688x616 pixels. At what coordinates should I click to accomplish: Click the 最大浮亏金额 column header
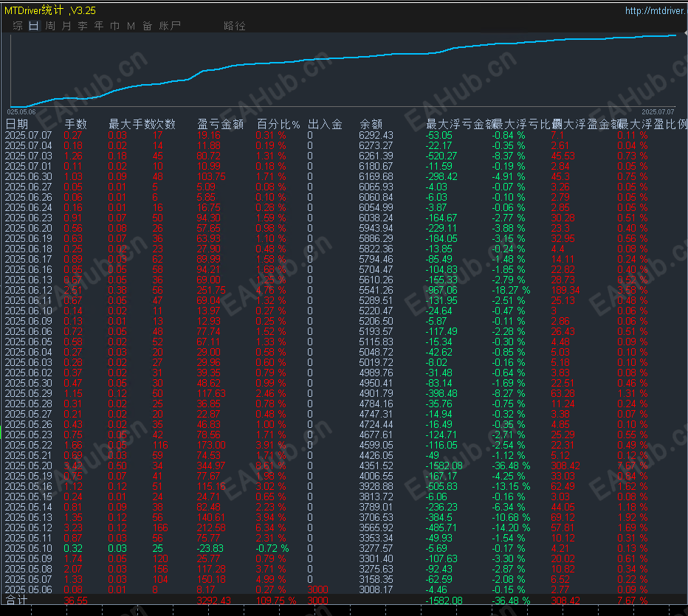tap(461, 124)
